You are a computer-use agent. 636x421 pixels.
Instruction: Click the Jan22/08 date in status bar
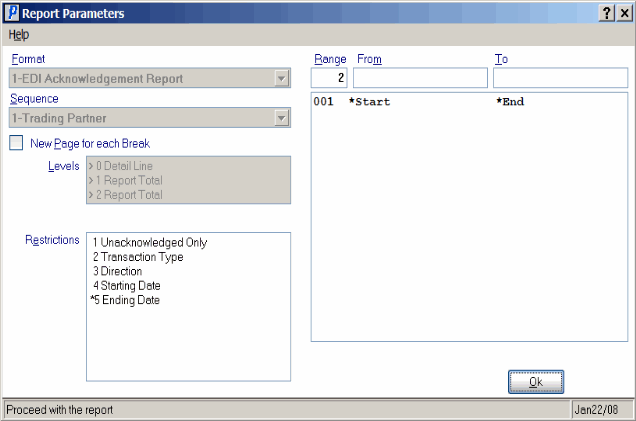pos(596,410)
